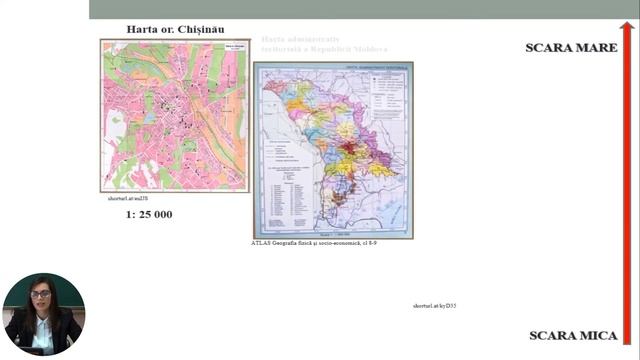
Task: Click the '1: 25 000' scale text
Action: [149, 214]
